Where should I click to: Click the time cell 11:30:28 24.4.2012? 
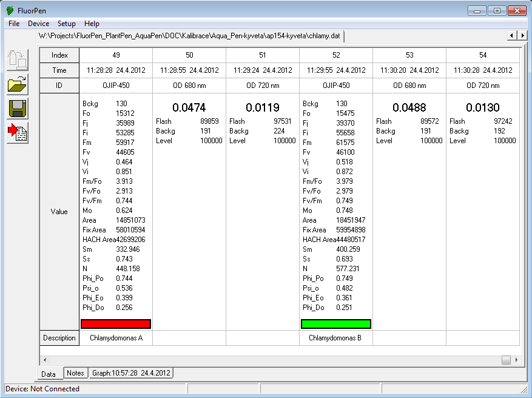(x=483, y=70)
